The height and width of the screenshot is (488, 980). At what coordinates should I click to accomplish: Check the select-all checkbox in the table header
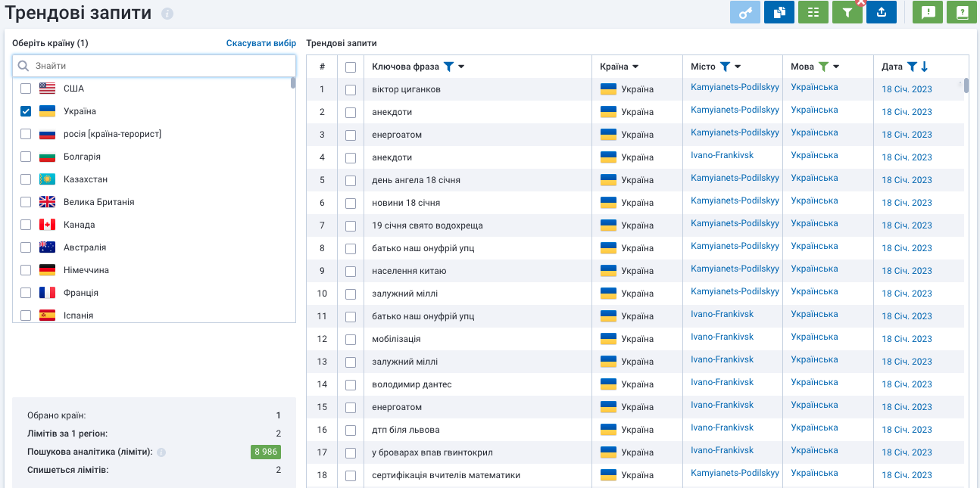tap(349, 67)
